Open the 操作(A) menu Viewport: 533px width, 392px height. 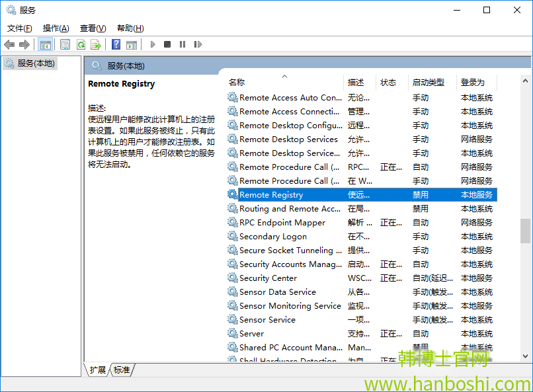(56, 28)
